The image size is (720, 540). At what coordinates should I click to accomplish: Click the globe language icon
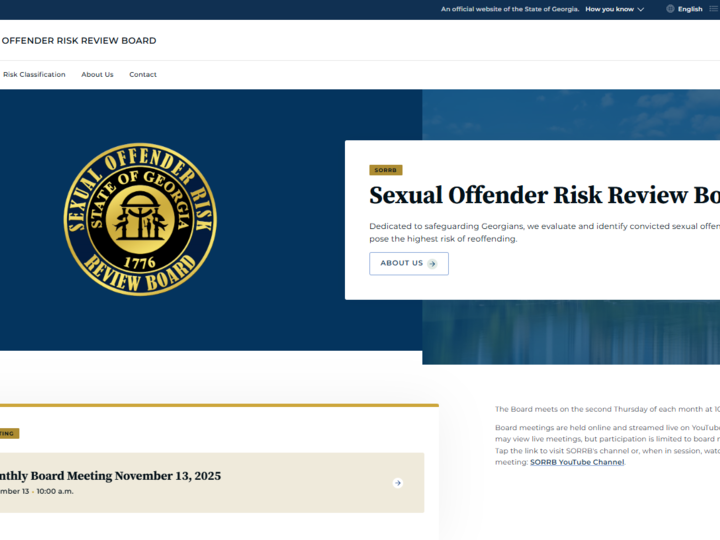[x=670, y=9]
